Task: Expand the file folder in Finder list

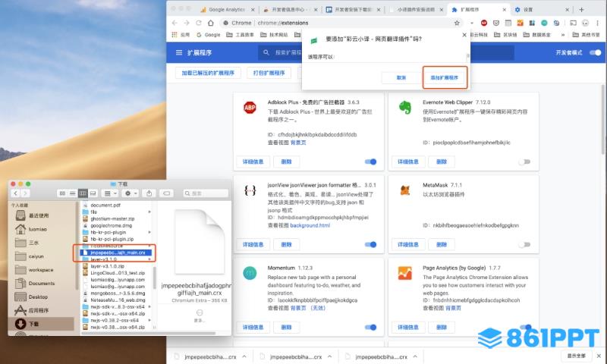Action: pyautogui.click(x=149, y=212)
